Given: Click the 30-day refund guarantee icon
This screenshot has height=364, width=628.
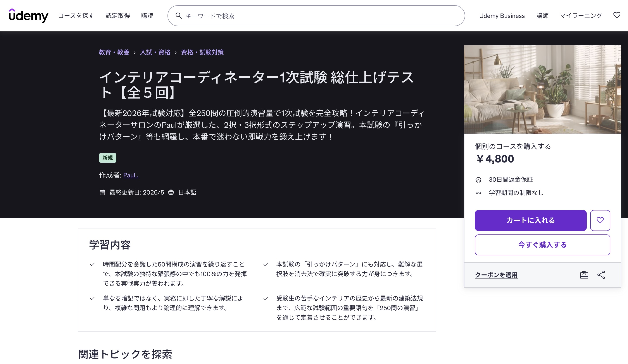Looking at the screenshot, I should (478, 179).
